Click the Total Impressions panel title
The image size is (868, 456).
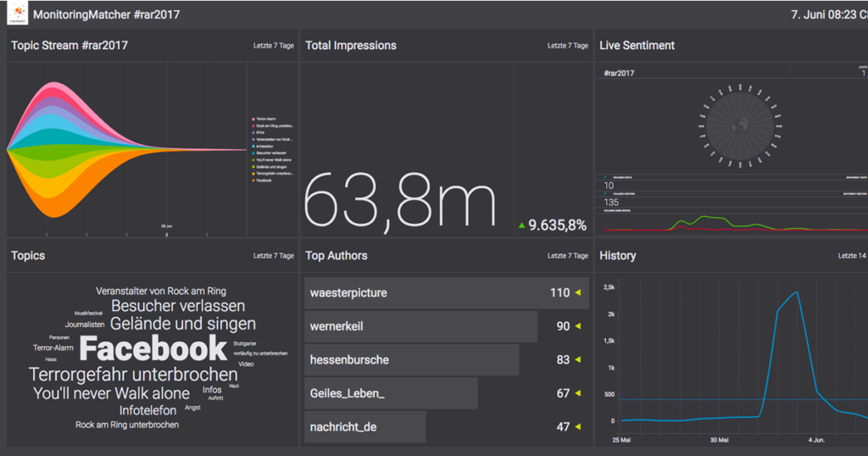coord(351,46)
